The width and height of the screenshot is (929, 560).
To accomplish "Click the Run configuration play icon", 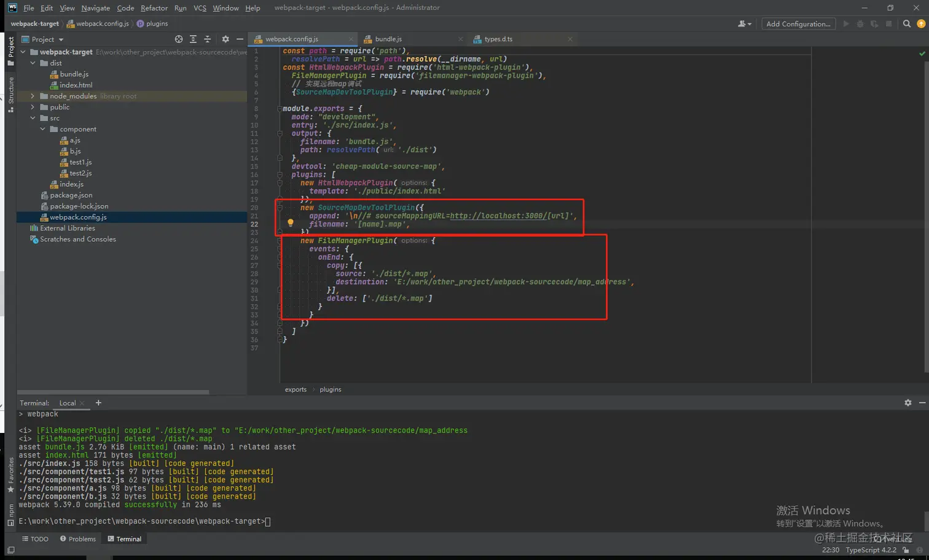I will pyautogui.click(x=846, y=24).
